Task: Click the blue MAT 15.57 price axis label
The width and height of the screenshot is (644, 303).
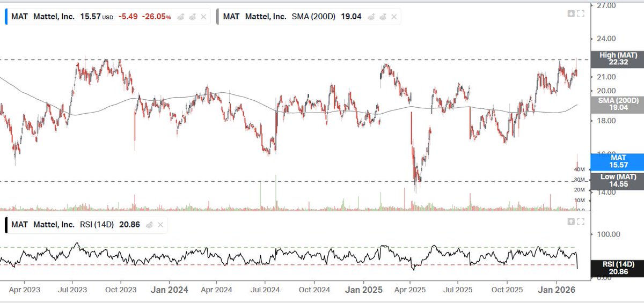Action: pos(617,162)
